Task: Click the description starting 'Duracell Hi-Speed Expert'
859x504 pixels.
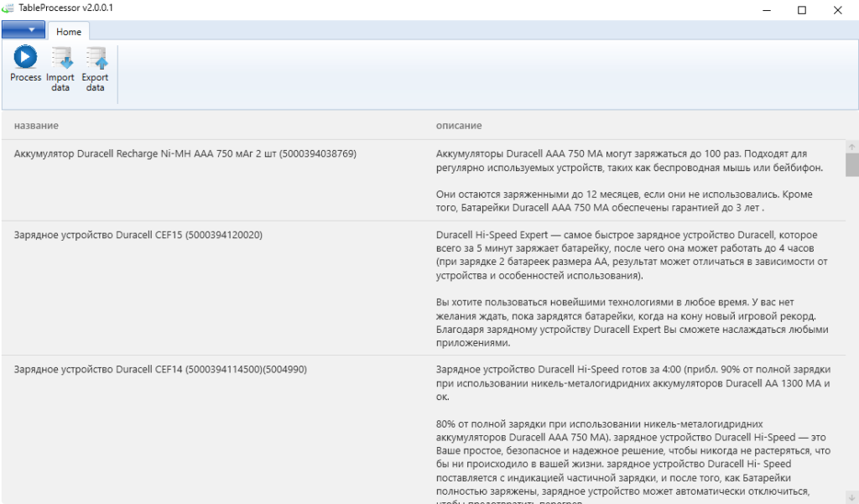Action: coord(633,288)
